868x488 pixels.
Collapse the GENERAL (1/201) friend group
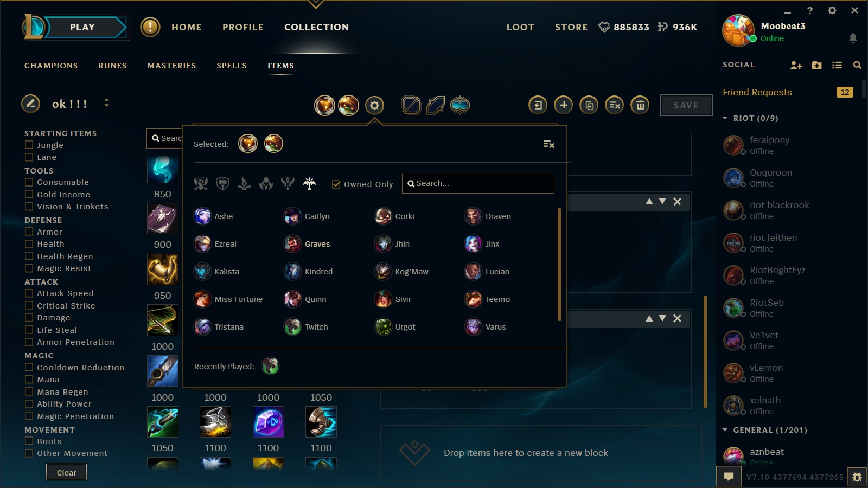tap(725, 430)
